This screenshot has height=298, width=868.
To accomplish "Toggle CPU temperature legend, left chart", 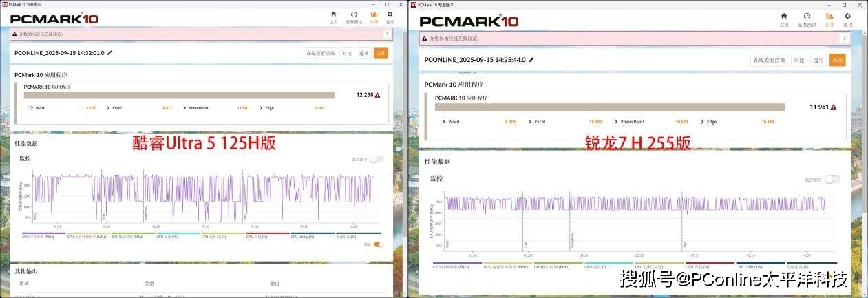I will tap(178, 235).
